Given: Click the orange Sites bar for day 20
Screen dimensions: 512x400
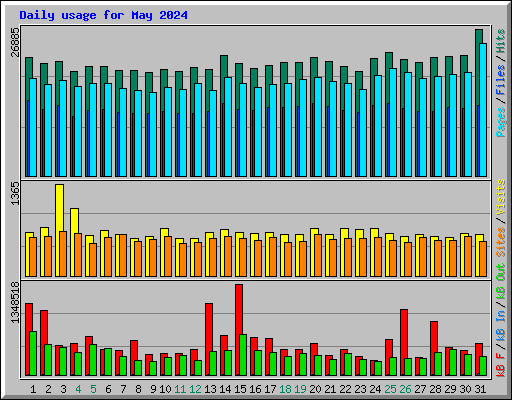Looking at the screenshot, I should pyautogui.click(x=318, y=255).
